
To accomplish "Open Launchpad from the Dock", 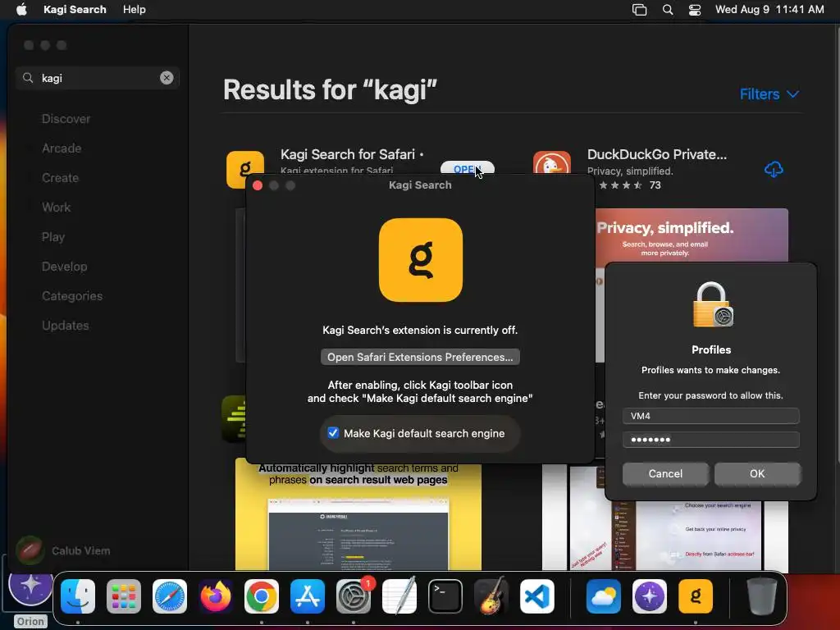I will tap(124, 596).
